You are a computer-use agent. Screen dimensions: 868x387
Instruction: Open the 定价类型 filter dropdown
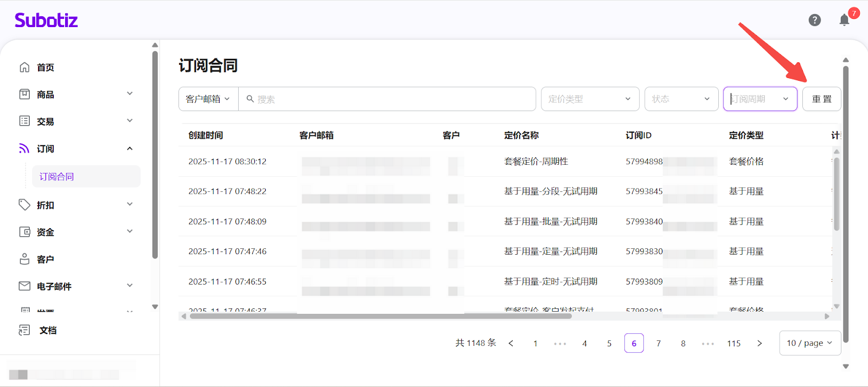point(590,99)
